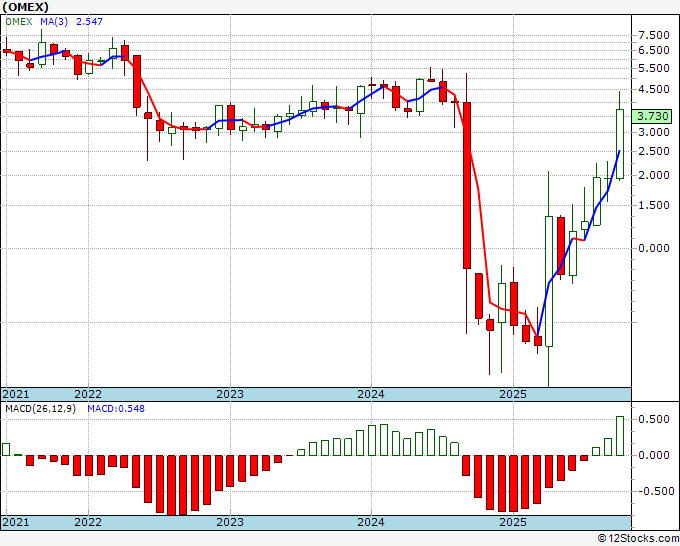The image size is (680, 546).
Task: Click the large red candlestick in late 2024
Action: click(467, 186)
